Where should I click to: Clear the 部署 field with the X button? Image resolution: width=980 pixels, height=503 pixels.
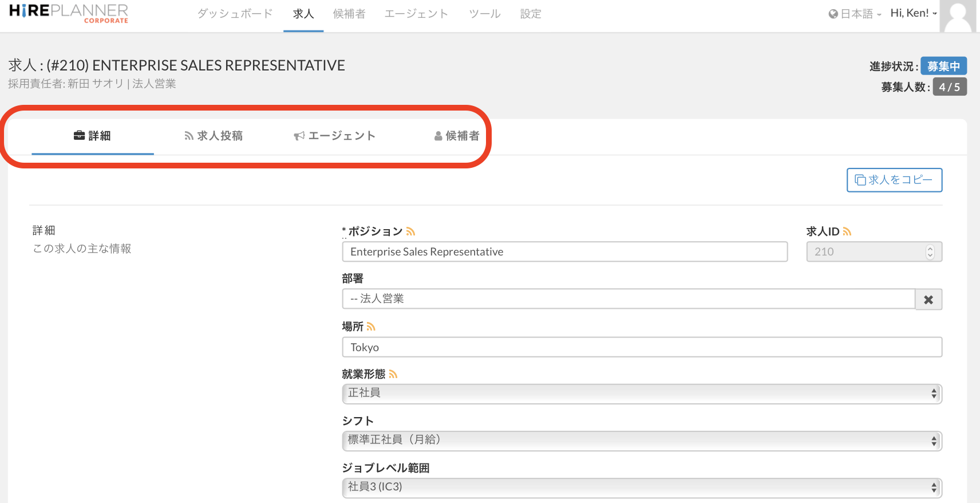point(928,300)
